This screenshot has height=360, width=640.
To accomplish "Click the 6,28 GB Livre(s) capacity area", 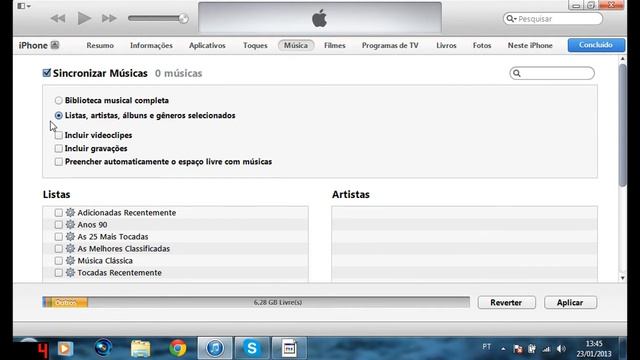I will point(278,302).
